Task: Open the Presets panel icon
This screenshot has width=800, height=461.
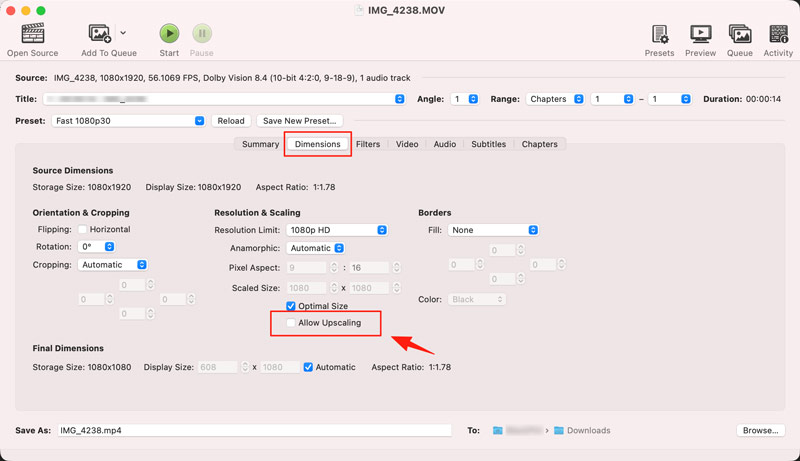Action: tap(659, 35)
